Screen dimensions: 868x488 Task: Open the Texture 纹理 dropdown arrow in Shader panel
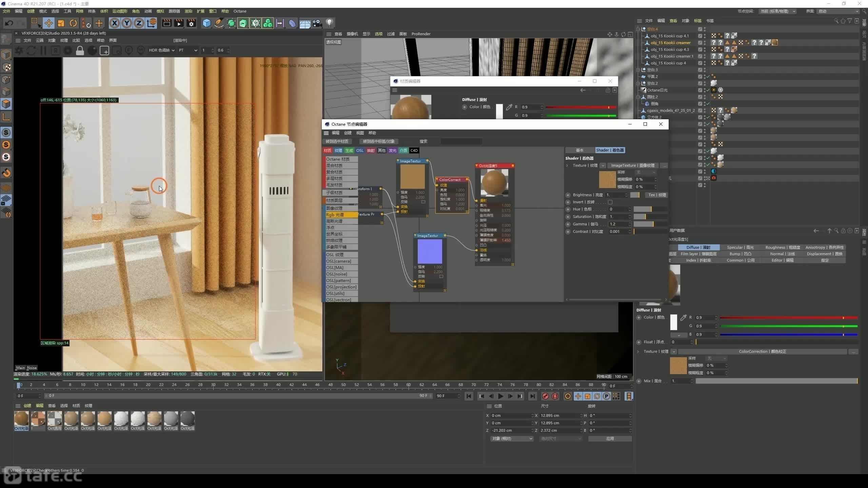click(603, 165)
